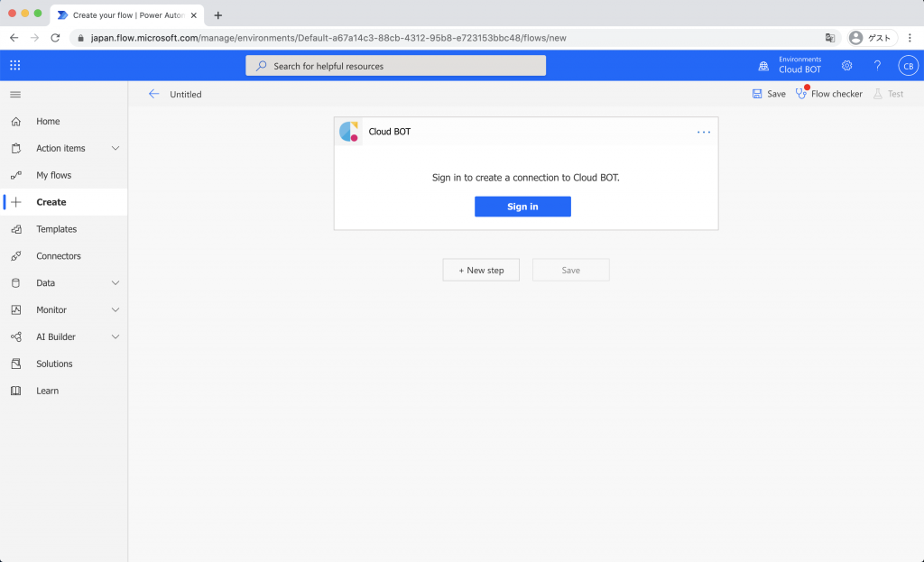
Task: Click the Home house icon in sidebar
Action: (x=16, y=122)
